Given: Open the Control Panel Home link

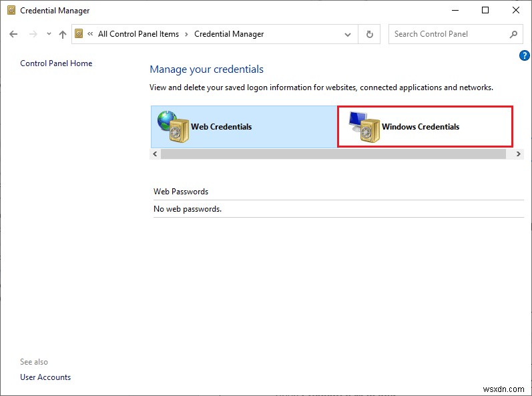Looking at the screenshot, I should click(56, 63).
